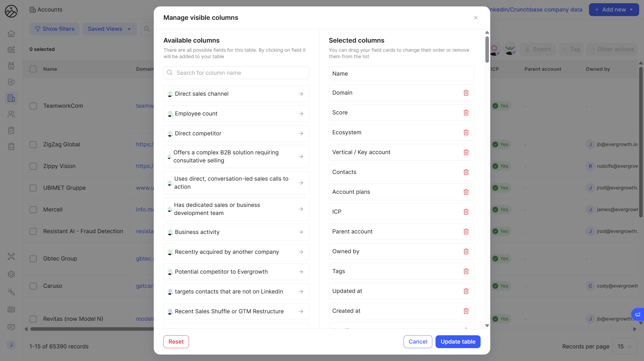Screen dimensions: 644x361
Task: Remove the Domain column via trash icon
Action: pos(466,93)
